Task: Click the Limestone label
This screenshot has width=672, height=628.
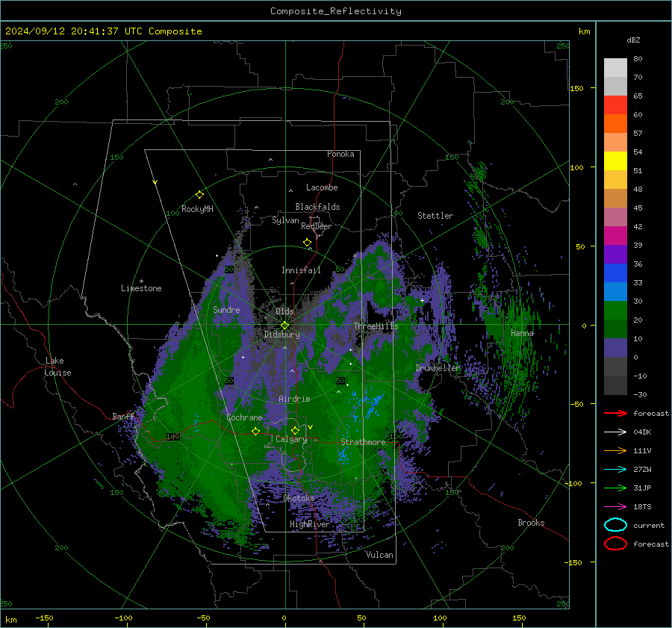Action: click(141, 288)
